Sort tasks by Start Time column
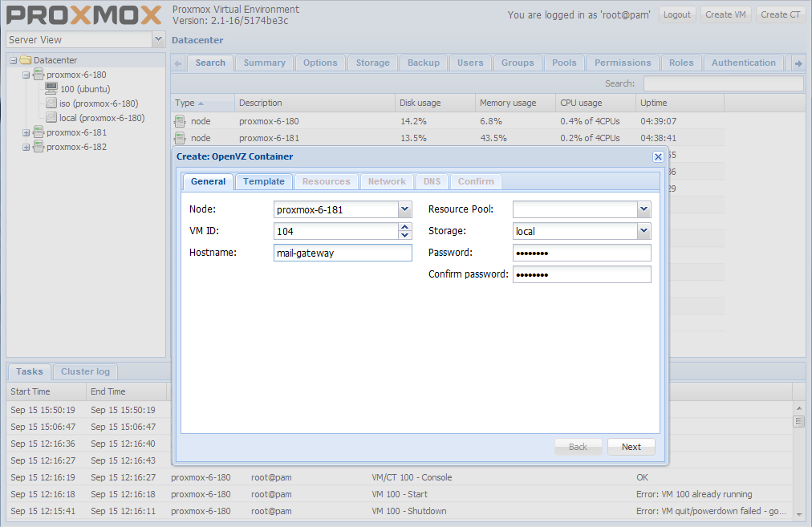The image size is (812, 527). [46, 392]
